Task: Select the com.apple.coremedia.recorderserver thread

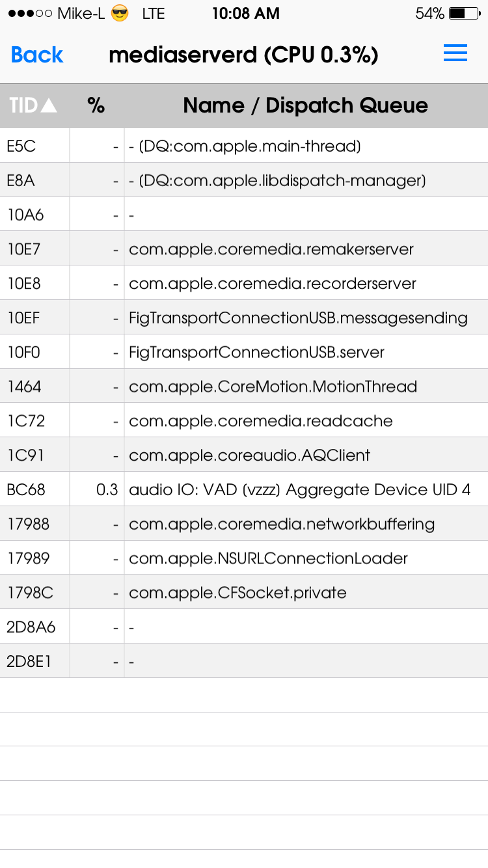Action: [x=244, y=284]
